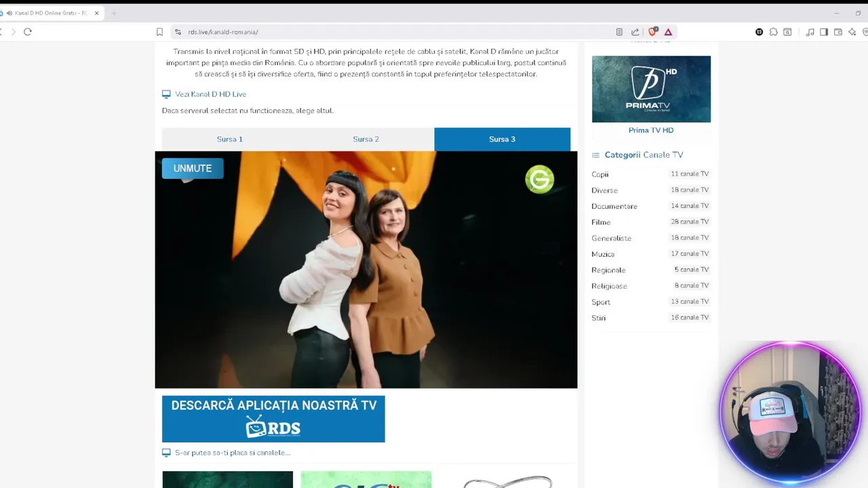Click the '16 canale TV' count badge
Screen dimensions: 868x488
pyautogui.click(x=690, y=317)
